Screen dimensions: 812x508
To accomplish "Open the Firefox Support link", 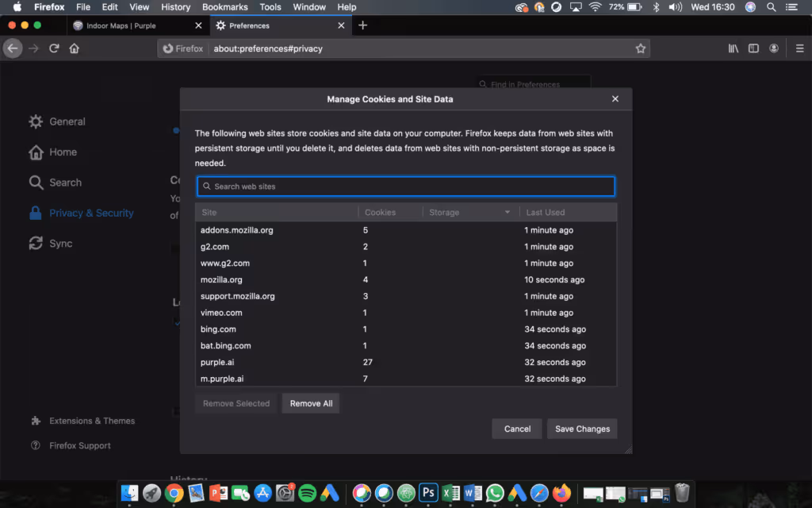I will point(71,445).
